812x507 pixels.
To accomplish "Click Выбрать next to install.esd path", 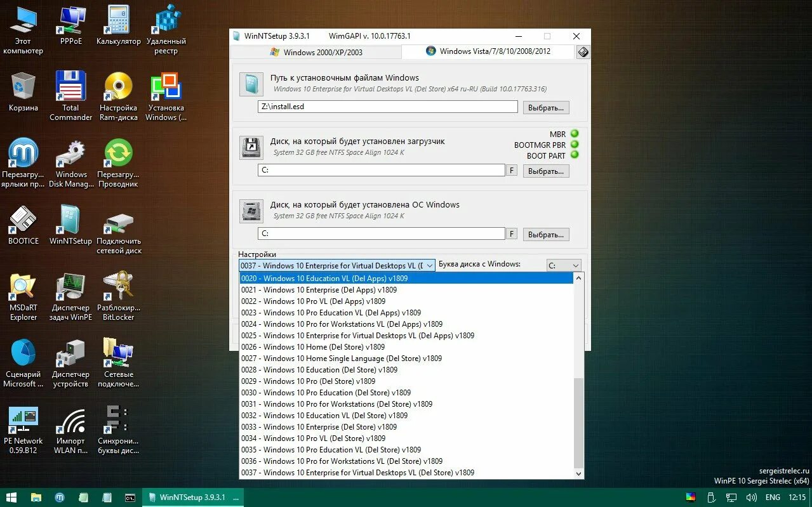I will [546, 107].
